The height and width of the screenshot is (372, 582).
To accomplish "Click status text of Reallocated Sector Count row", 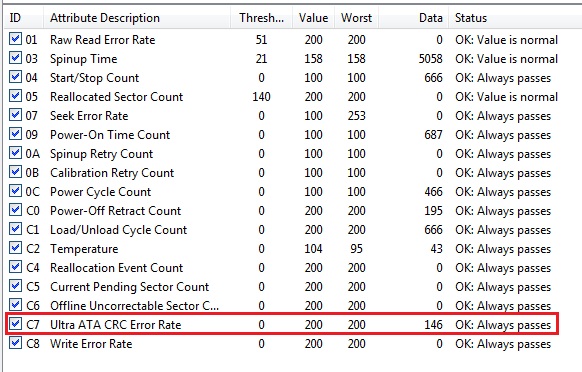I will click(507, 97).
